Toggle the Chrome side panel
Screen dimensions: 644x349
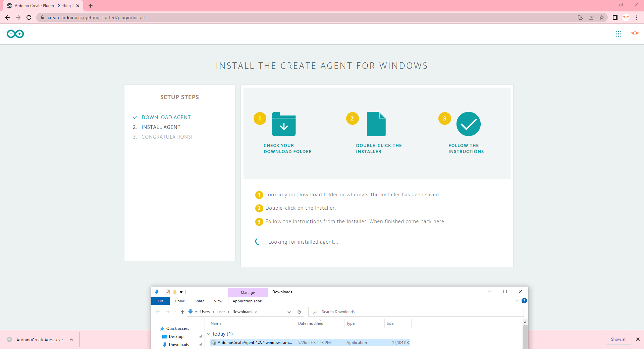pyautogui.click(x=615, y=17)
